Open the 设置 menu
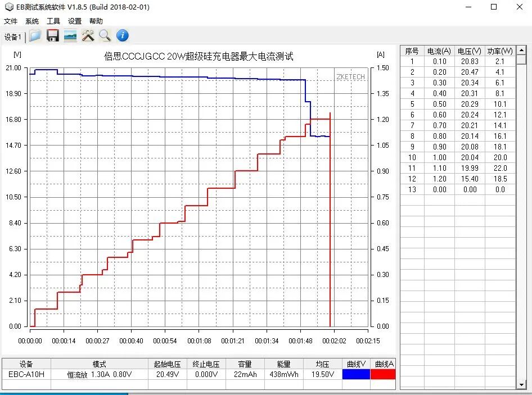 (75, 21)
